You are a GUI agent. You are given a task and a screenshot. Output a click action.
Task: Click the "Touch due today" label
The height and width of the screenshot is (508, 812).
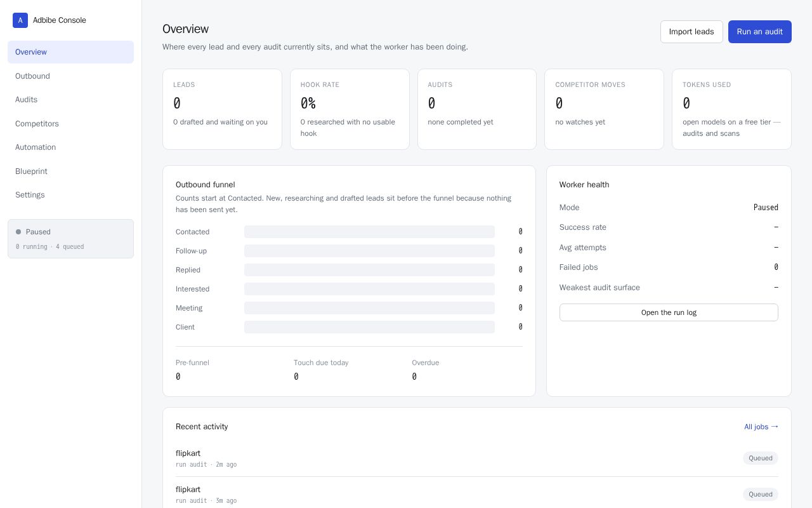[x=321, y=363]
